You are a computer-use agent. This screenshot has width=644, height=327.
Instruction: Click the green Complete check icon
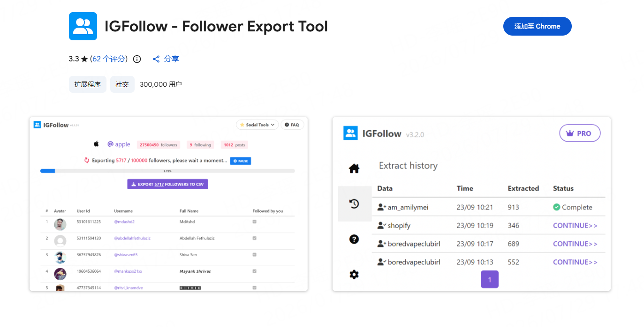pos(557,207)
